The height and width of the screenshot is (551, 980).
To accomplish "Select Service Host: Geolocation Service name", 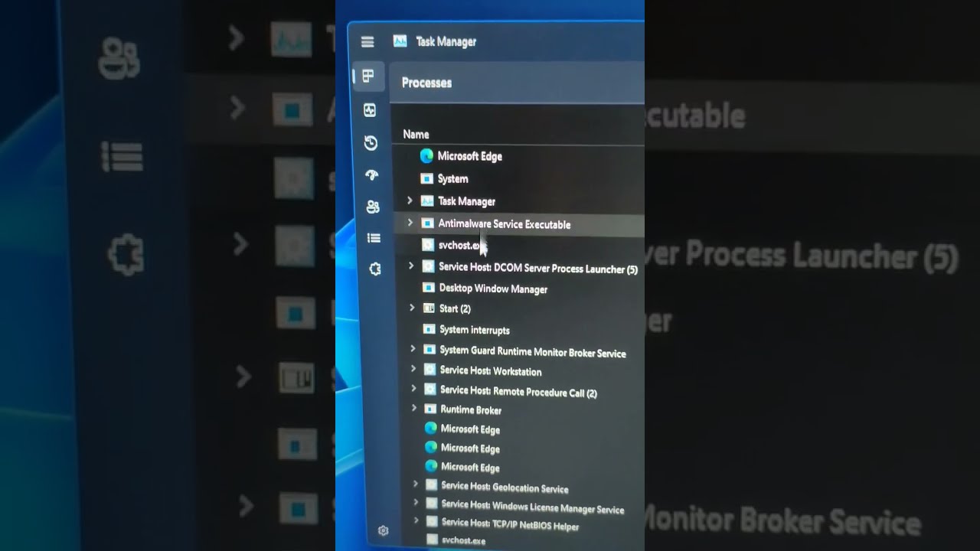I will [x=505, y=487].
